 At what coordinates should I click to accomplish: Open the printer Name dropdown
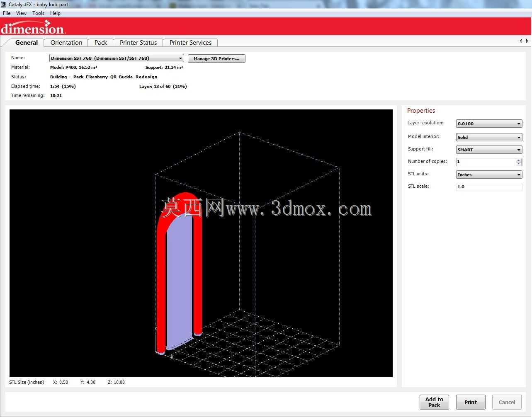point(117,58)
